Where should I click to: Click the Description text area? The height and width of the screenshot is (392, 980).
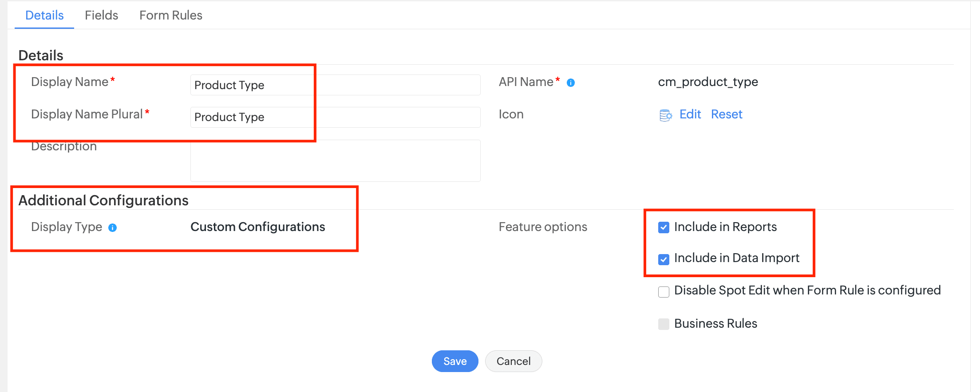335,161
